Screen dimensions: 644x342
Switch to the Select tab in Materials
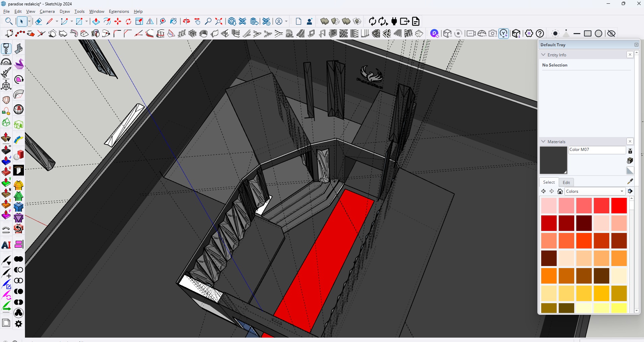tap(549, 182)
